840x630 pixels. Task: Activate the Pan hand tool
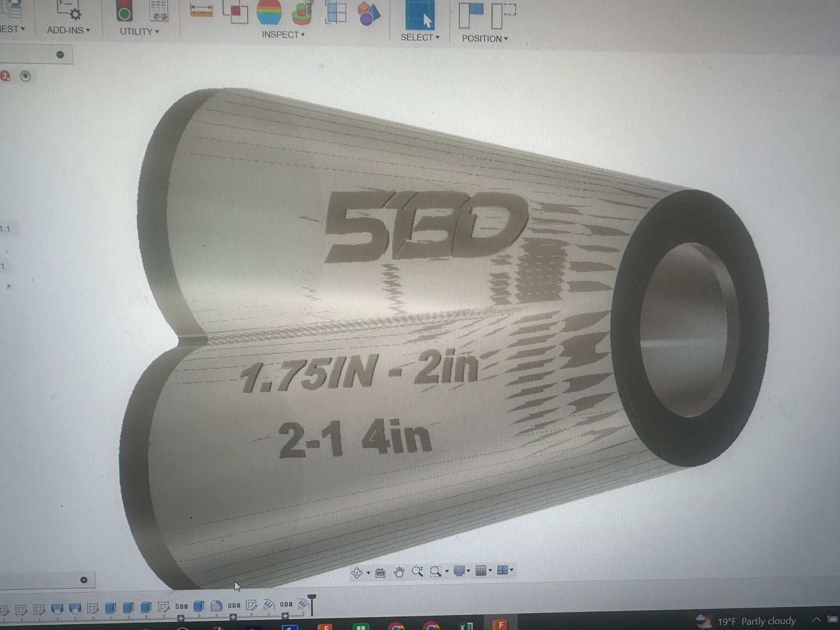tap(399, 572)
